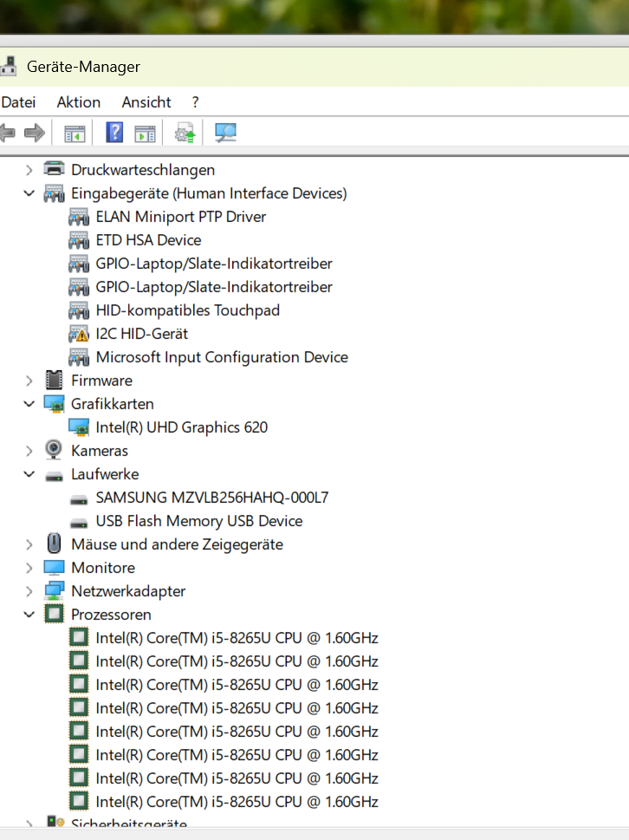Expand the Kameras node
Screen dimensions: 629x840
(x=29, y=451)
